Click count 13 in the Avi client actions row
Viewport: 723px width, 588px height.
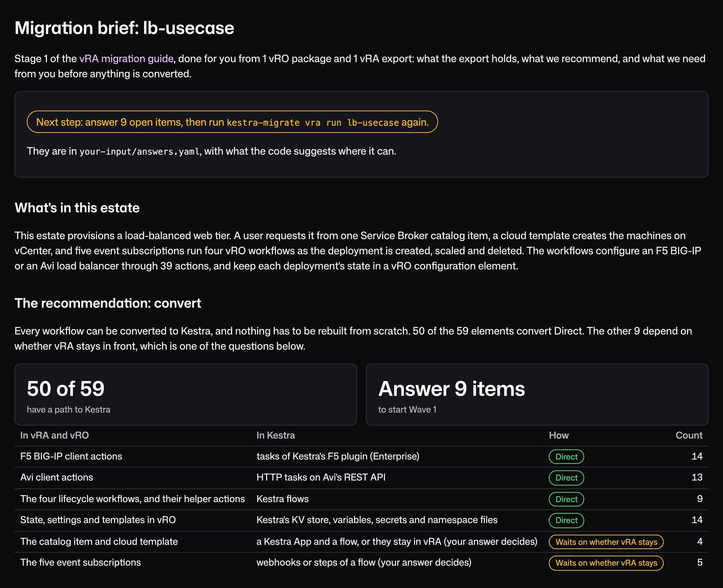pos(697,477)
